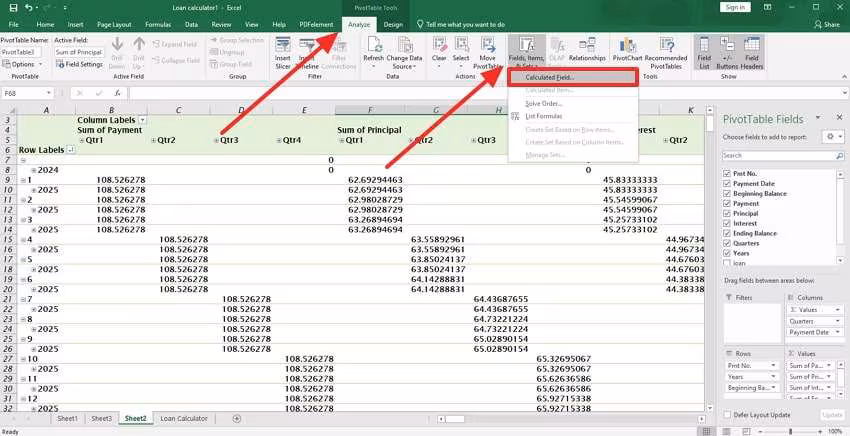Open the Relationships tool

click(587, 50)
